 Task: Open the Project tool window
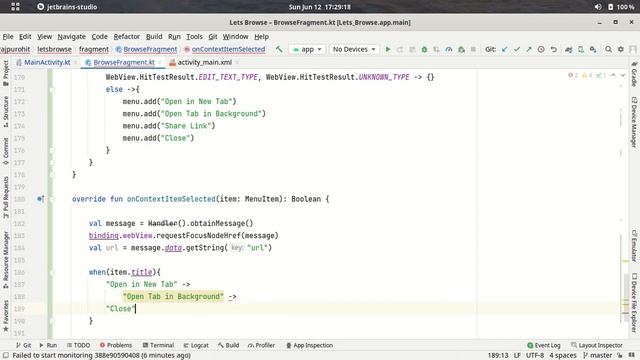coord(6,73)
